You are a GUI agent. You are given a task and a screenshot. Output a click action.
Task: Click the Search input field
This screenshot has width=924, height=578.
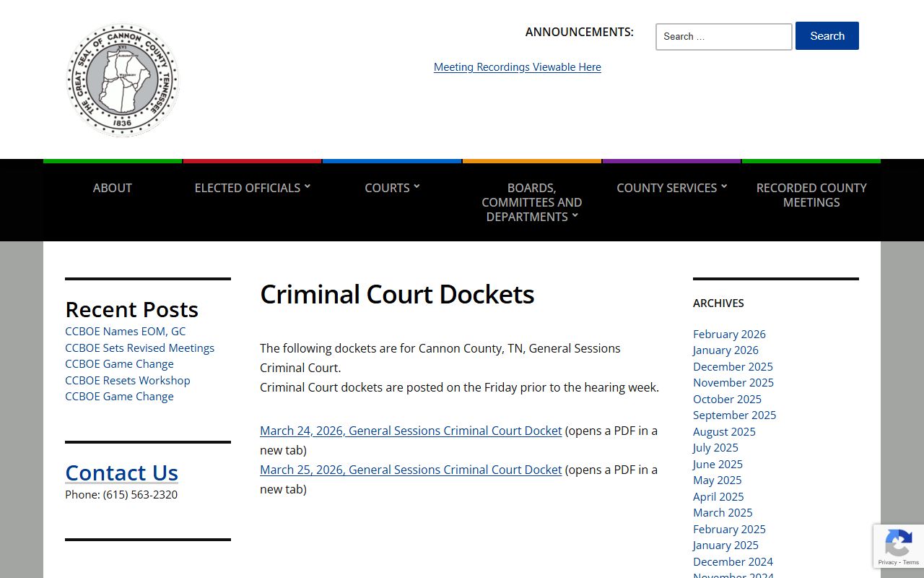click(723, 37)
